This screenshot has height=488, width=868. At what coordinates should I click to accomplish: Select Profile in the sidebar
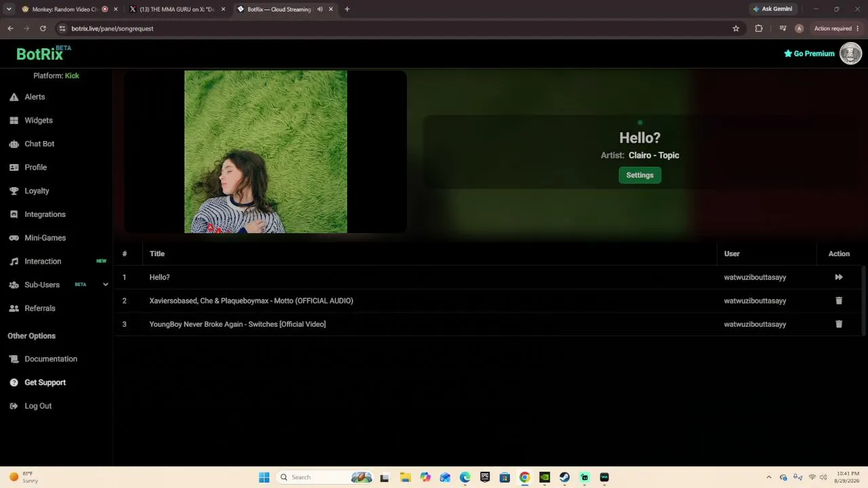(36, 167)
